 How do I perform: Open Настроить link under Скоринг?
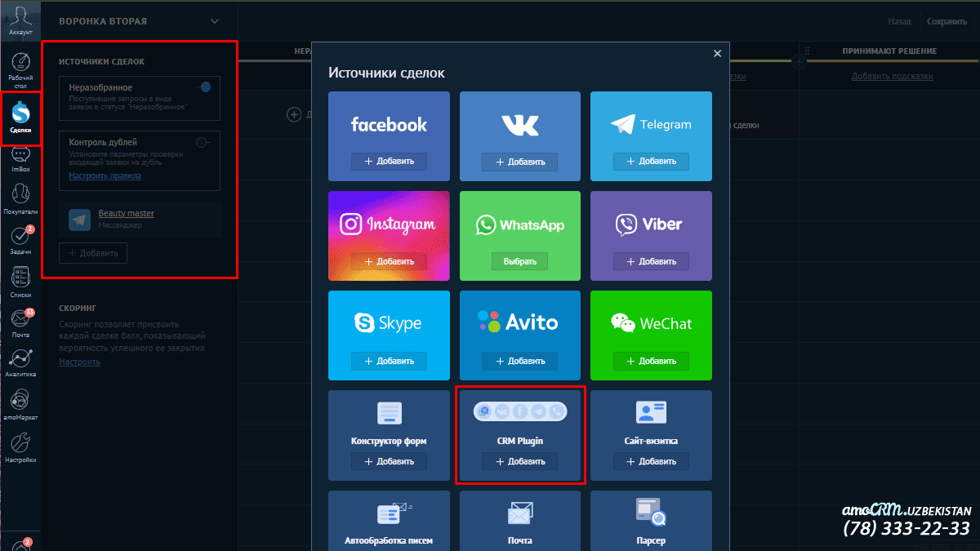pos(79,361)
